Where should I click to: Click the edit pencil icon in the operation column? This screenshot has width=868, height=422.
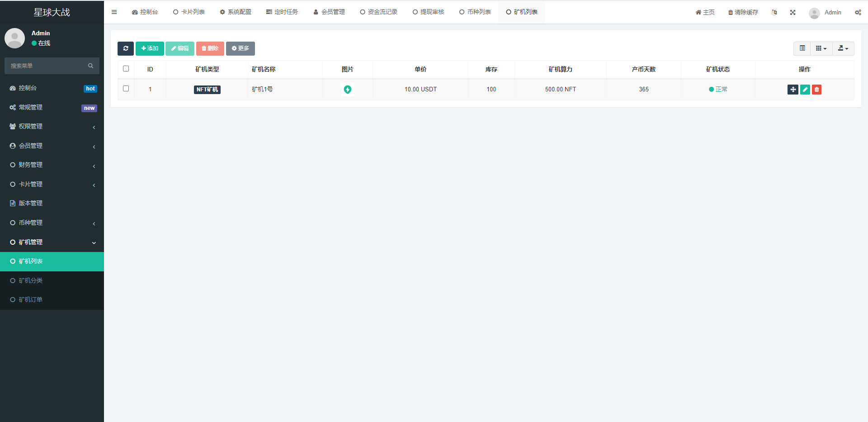tap(805, 90)
